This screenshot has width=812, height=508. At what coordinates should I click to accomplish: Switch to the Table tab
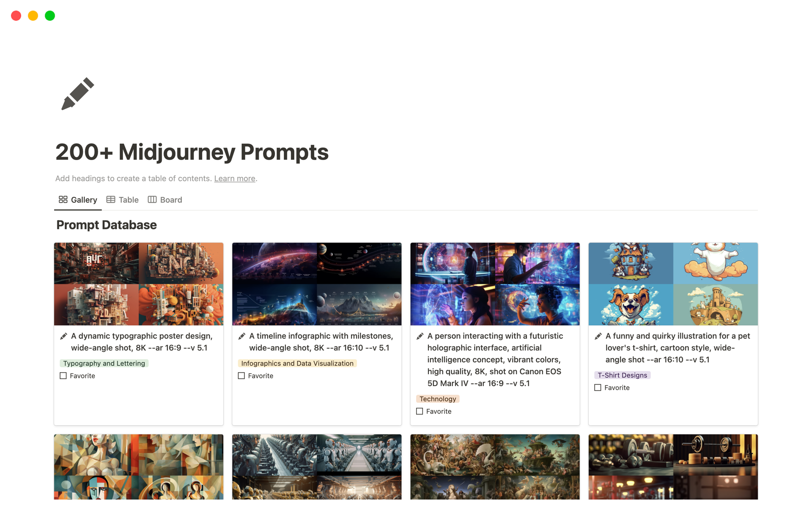(x=123, y=200)
